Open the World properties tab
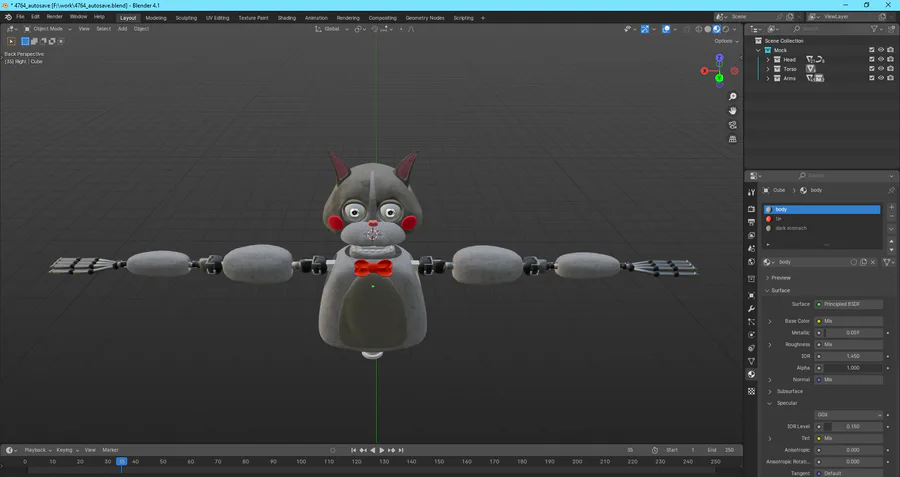 (751, 262)
